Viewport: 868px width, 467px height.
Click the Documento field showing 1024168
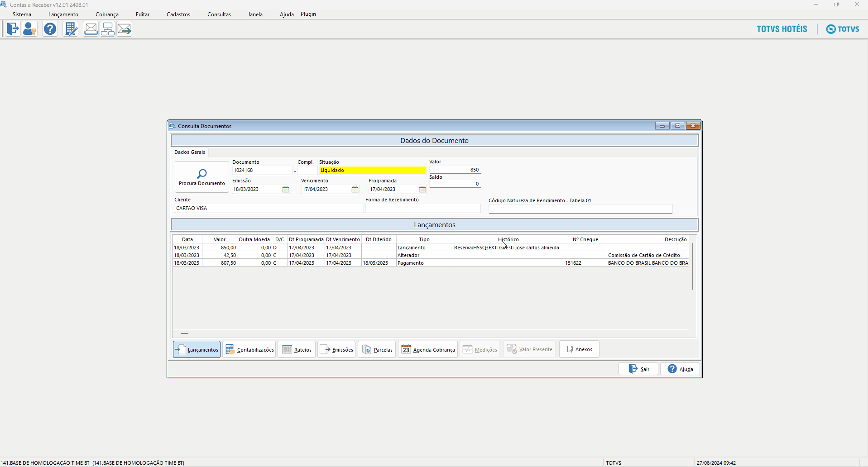pos(262,170)
